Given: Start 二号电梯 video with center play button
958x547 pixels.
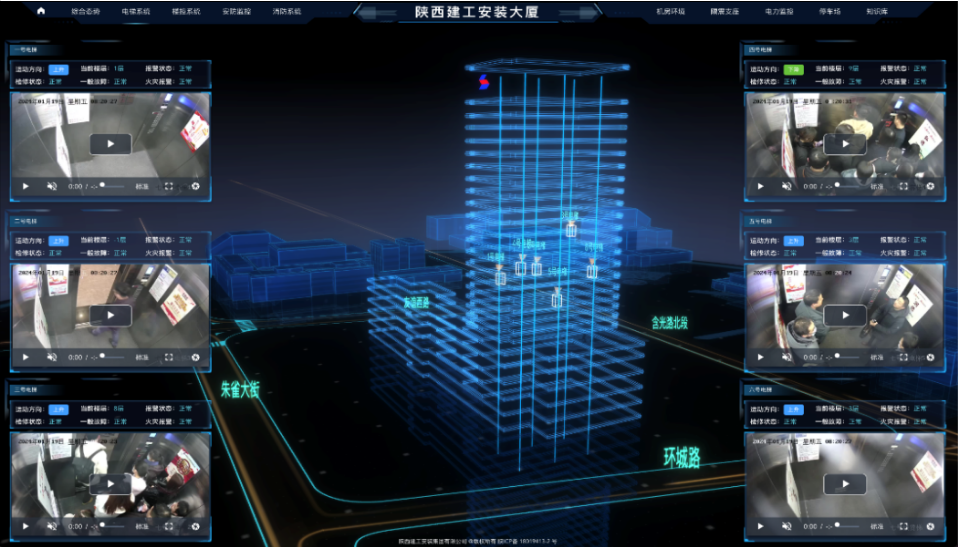Looking at the screenshot, I should pos(111,315).
